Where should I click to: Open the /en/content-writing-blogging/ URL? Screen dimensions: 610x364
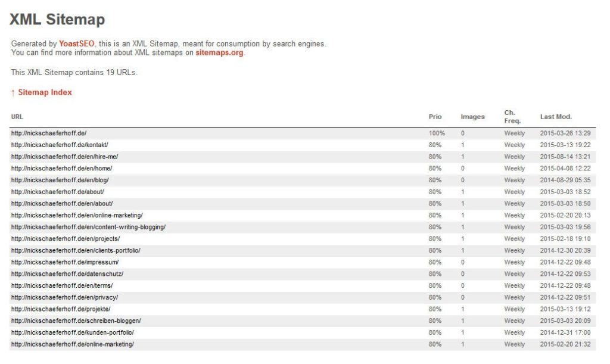tap(88, 227)
